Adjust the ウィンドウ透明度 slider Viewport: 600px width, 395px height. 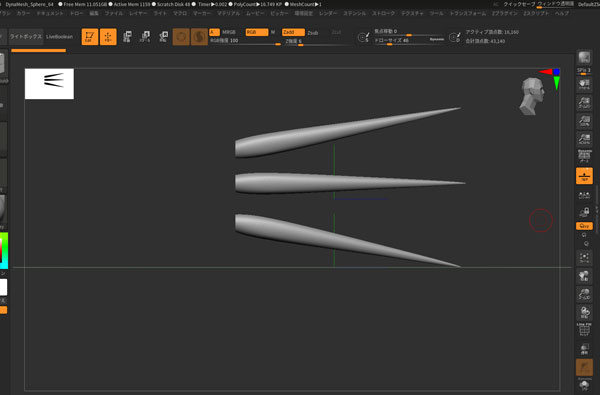point(556,5)
